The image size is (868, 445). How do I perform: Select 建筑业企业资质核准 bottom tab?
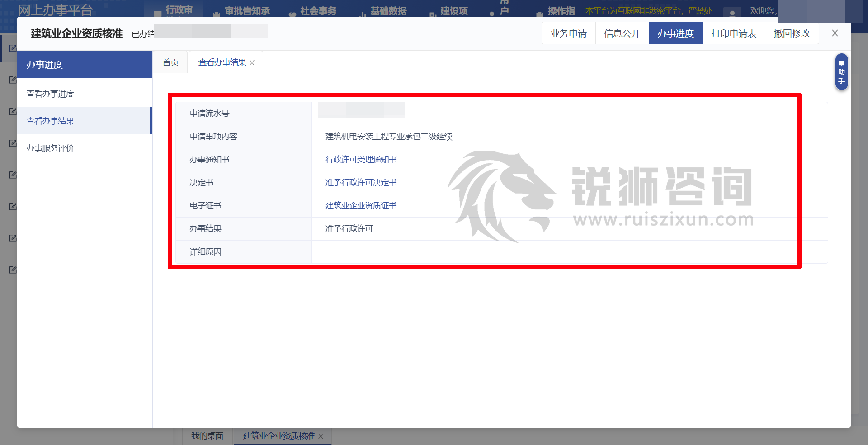[x=278, y=436]
